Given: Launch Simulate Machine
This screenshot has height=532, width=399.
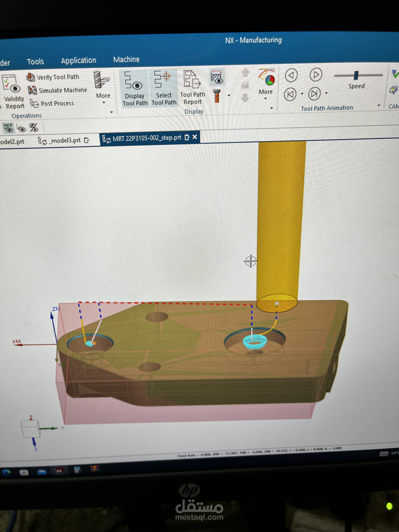Looking at the screenshot, I should (x=58, y=90).
